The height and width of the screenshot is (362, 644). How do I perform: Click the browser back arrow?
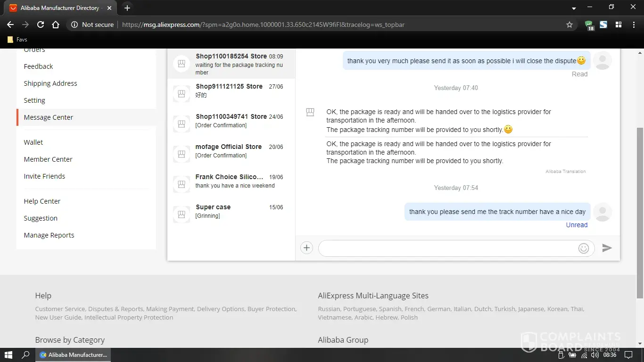10,25
